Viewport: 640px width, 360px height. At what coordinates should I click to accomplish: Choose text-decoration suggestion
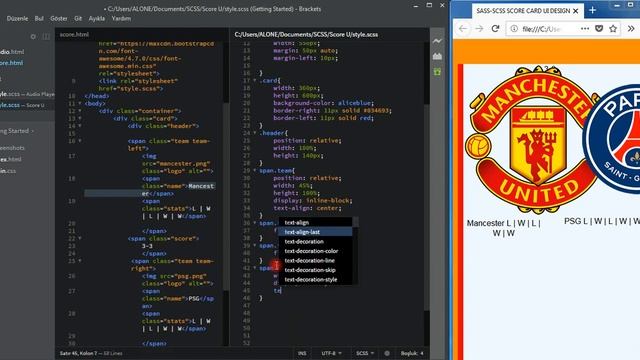pyautogui.click(x=315, y=241)
